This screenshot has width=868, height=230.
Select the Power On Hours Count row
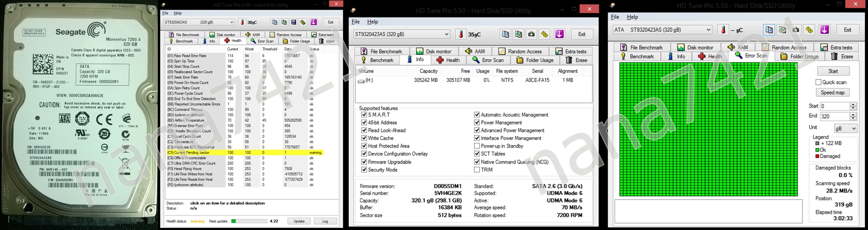pyautogui.click(x=245, y=82)
